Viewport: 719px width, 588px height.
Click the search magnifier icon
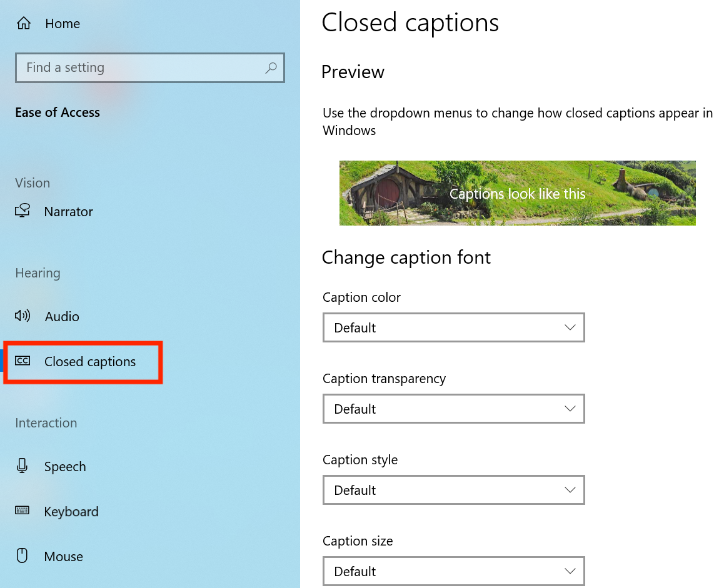pyautogui.click(x=271, y=68)
